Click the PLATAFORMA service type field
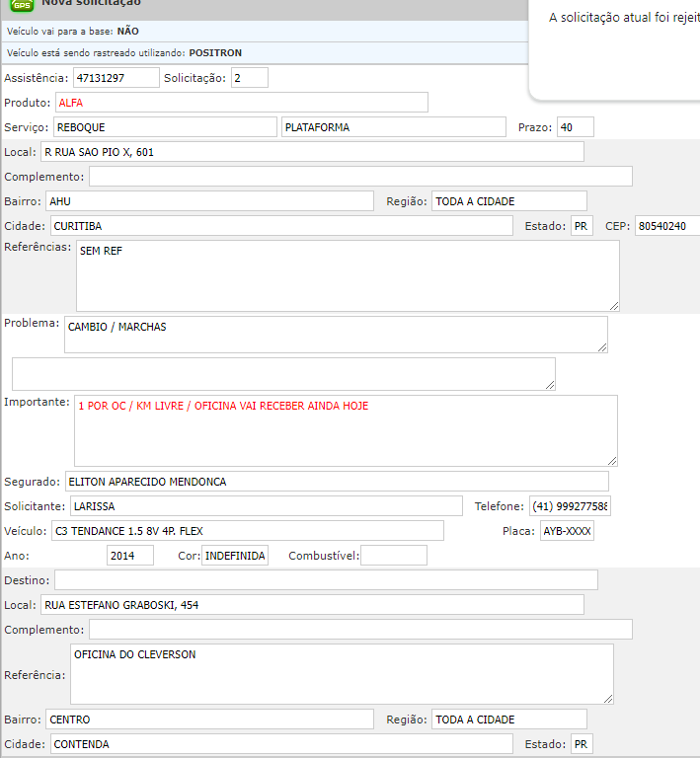 pos(395,127)
